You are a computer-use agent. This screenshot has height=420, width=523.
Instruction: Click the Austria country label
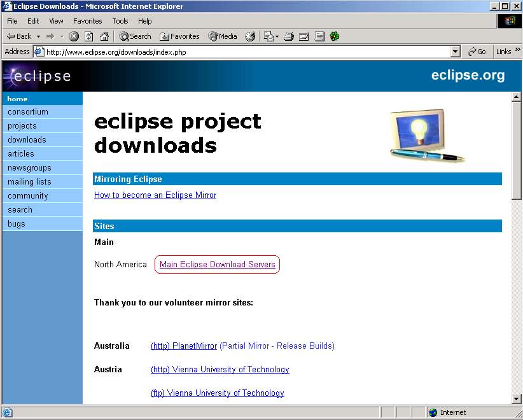[x=108, y=370]
